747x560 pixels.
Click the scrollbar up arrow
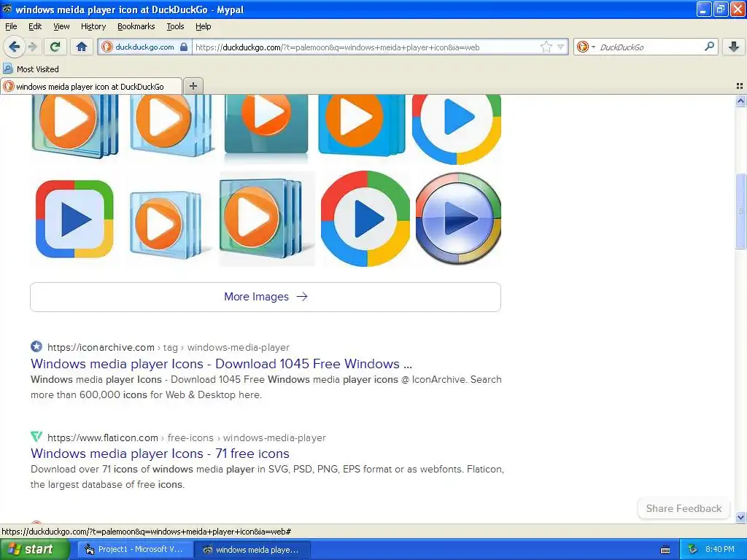(x=740, y=101)
